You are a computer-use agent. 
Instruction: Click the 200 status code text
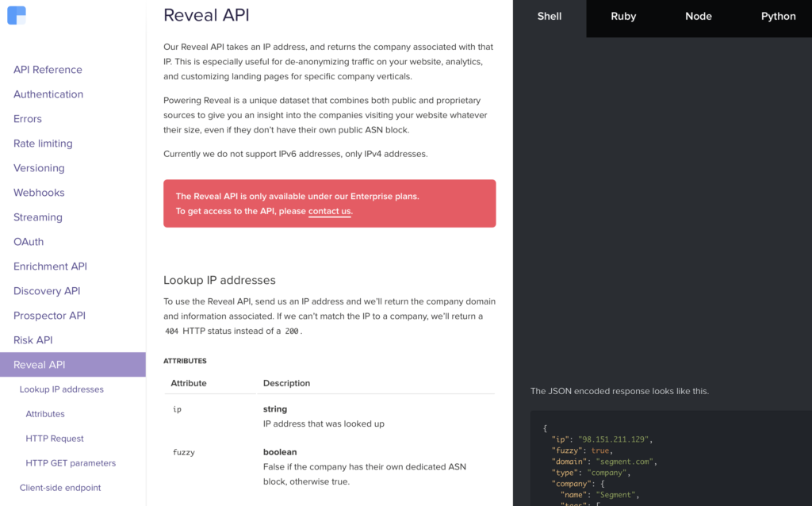click(292, 331)
